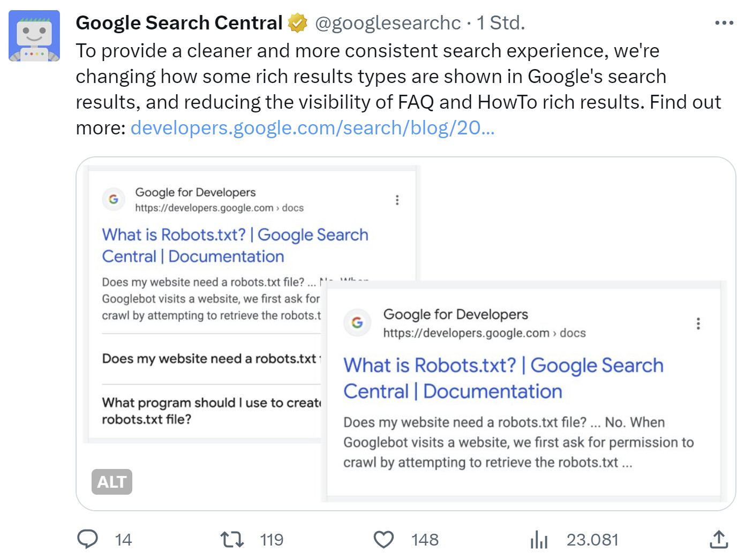Open Google Search Central's profile avatar

coord(33,33)
